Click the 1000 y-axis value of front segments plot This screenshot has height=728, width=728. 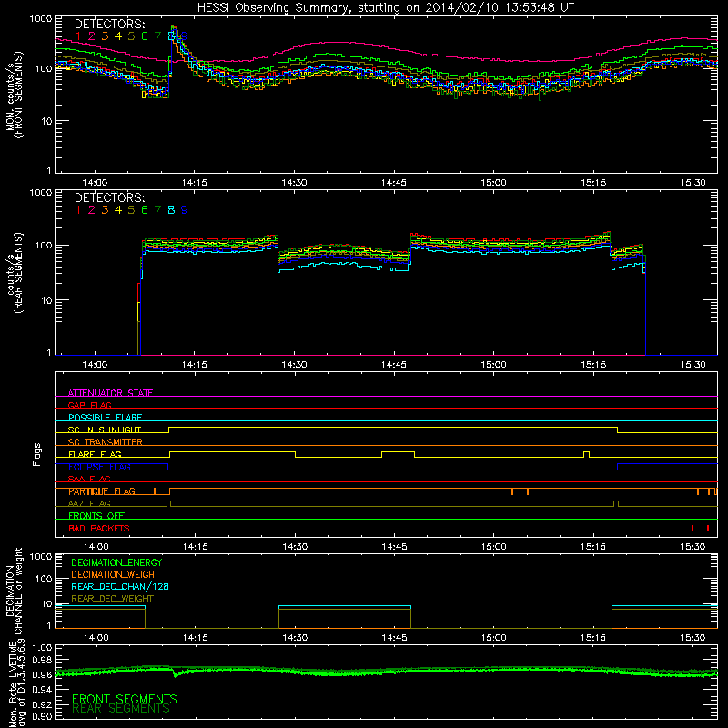click(41, 19)
